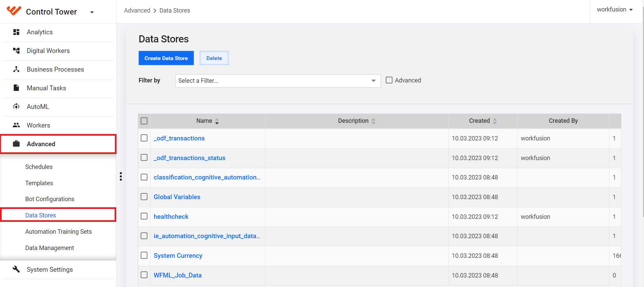
Task: Click the Analytics dashboard icon
Action: click(16, 32)
